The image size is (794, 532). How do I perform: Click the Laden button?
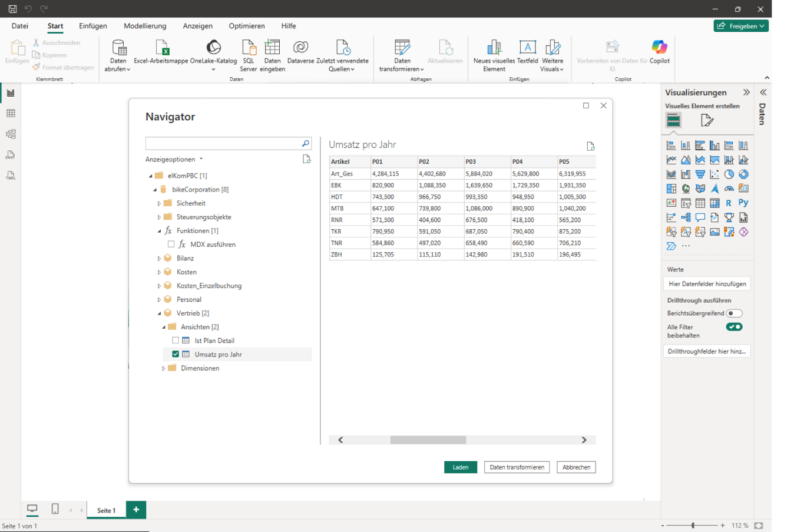460,467
